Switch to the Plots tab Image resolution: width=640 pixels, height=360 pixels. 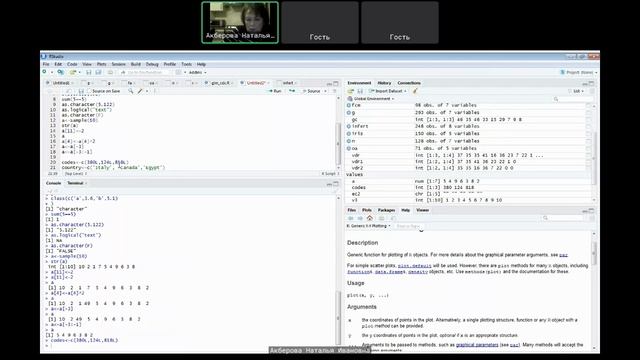tap(367, 210)
